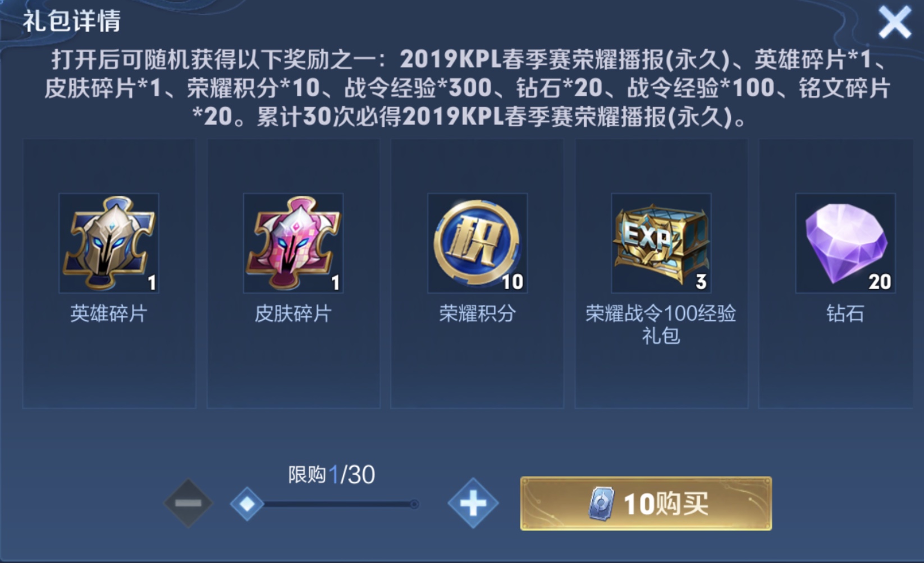Click the 限购1/30 purchase limit text
The width and height of the screenshot is (924, 563).
click(x=331, y=475)
